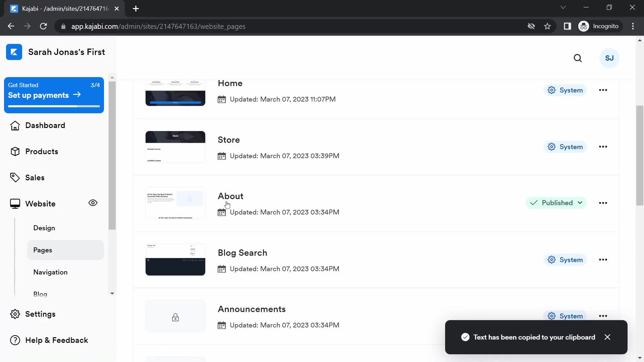Click the Sales icon in sidebar
644x362 pixels.
pyautogui.click(x=15, y=177)
